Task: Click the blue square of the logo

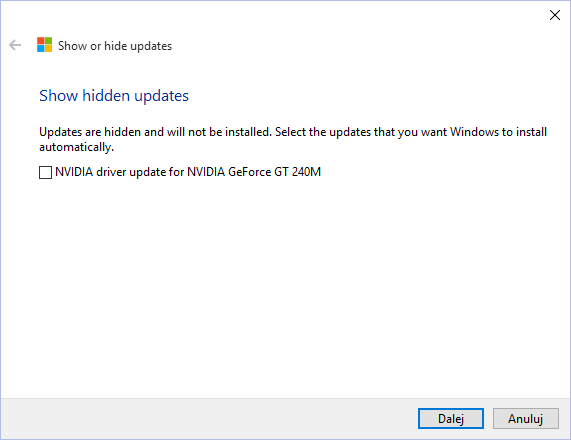Action: pos(40,49)
